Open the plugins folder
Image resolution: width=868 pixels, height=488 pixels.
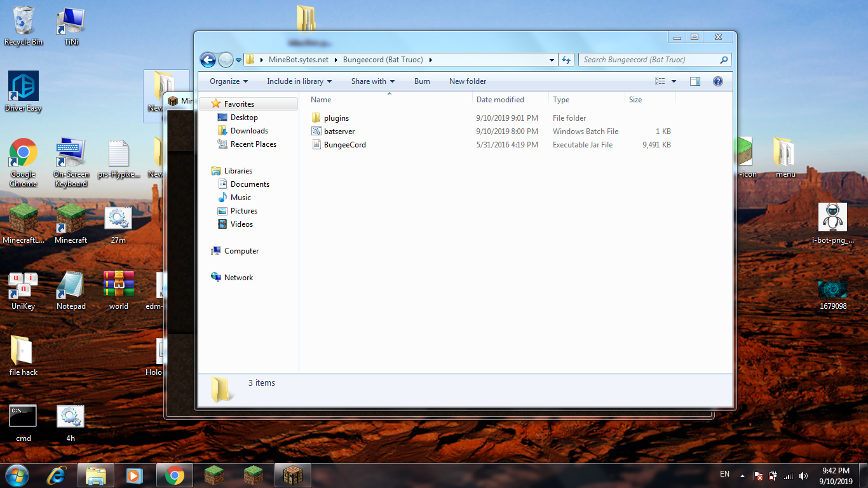[x=336, y=118]
